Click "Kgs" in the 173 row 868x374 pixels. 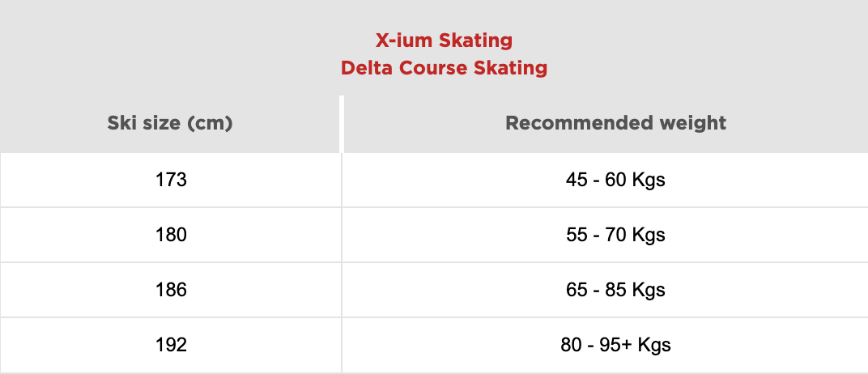[x=649, y=180]
